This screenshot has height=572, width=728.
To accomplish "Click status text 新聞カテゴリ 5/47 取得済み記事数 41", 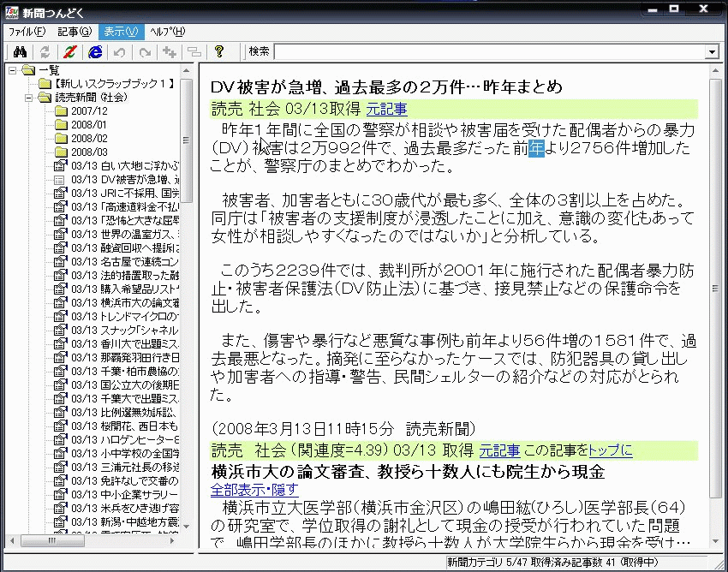I will (x=531, y=563).
